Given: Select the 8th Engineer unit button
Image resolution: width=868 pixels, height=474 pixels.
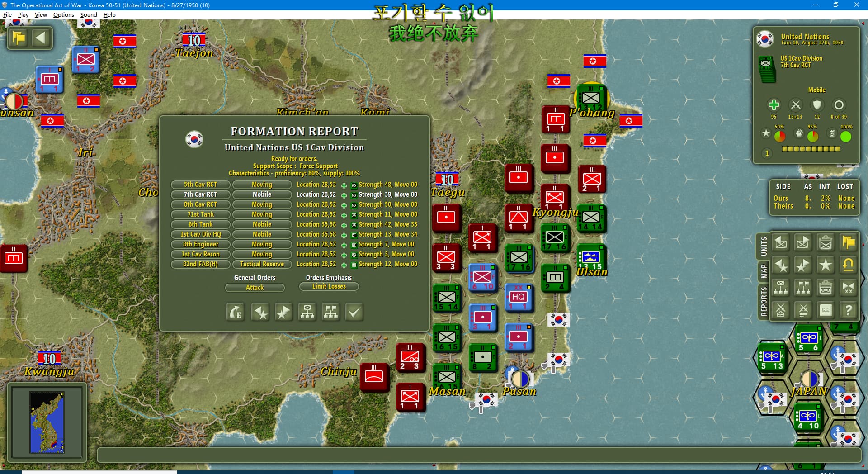Looking at the screenshot, I should (200, 244).
